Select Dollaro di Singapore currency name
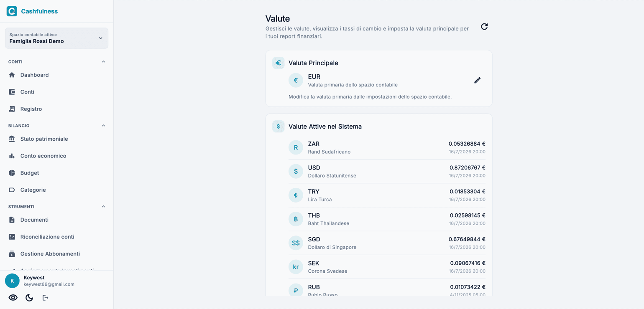Viewport: 644px width, 309px height. click(332, 247)
